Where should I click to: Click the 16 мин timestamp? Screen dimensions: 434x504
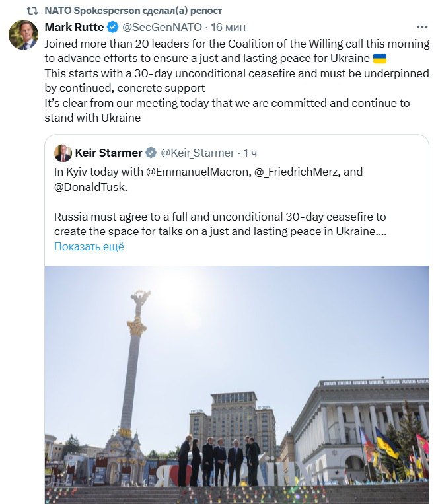pos(229,27)
